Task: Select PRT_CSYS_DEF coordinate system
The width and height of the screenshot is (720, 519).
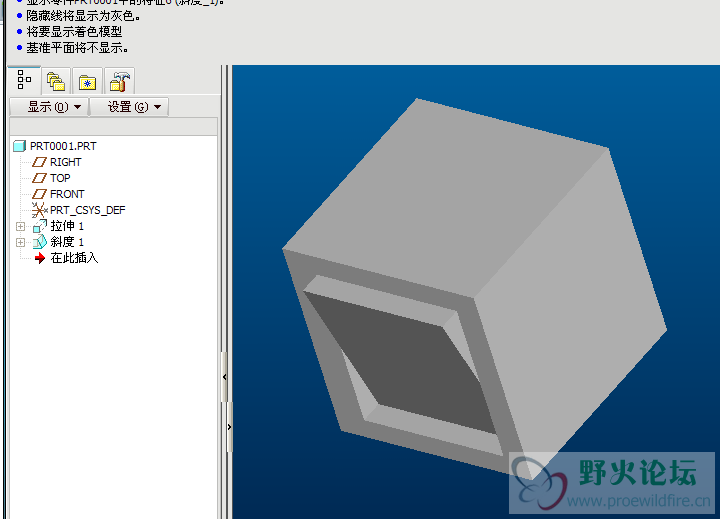Action: [87, 210]
